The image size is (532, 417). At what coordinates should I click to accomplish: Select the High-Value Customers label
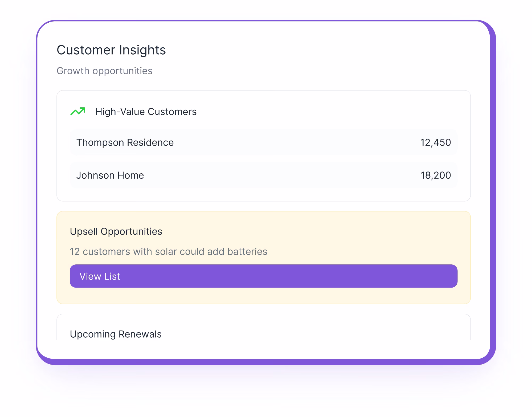pyautogui.click(x=146, y=112)
